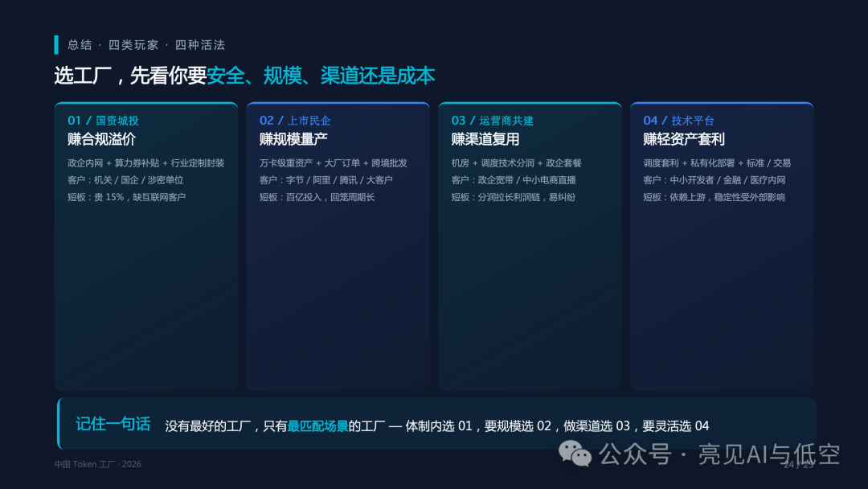Screen dimensions: 868x489
Task: Click the WeChat logo icon in watermark
Action: 575,454
